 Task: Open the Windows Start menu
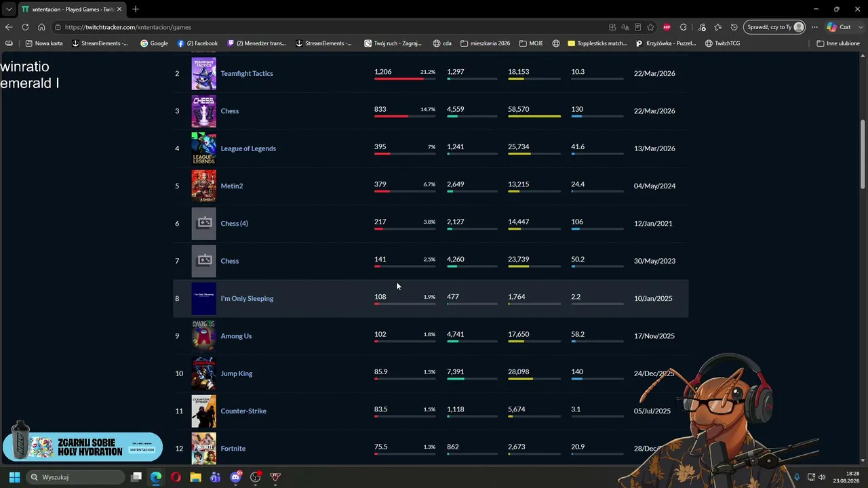pyautogui.click(x=14, y=477)
